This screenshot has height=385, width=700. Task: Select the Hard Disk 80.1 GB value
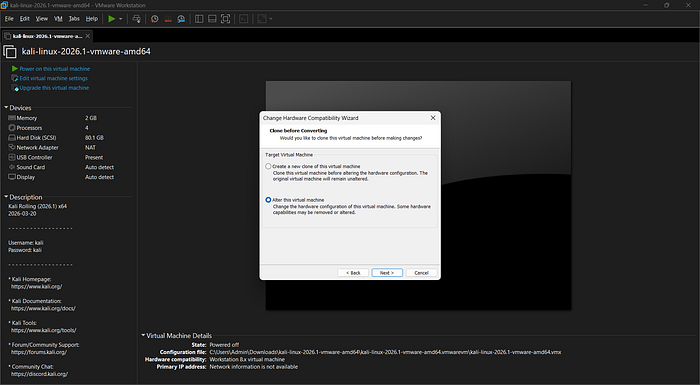click(94, 138)
